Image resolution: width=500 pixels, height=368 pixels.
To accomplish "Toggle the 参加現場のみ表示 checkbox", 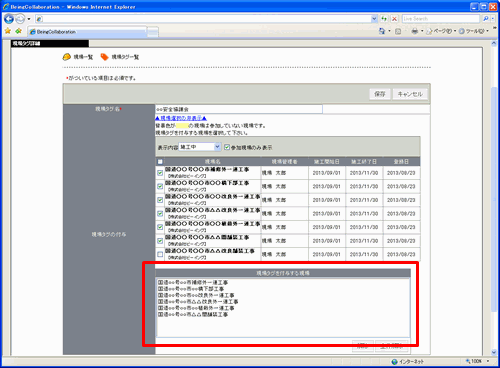I will coord(227,147).
